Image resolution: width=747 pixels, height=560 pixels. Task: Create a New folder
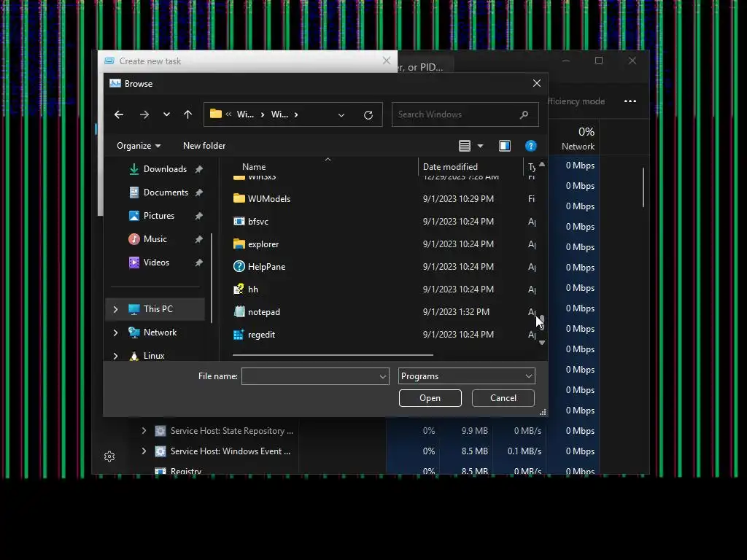pos(204,146)
